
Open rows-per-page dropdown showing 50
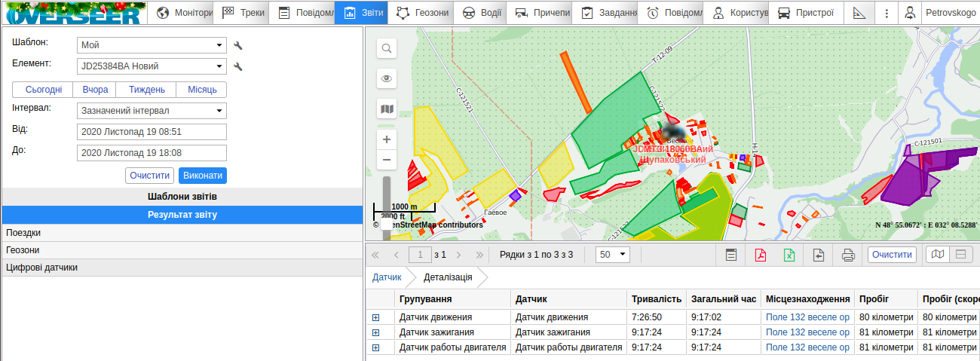[x=612, y=255]
